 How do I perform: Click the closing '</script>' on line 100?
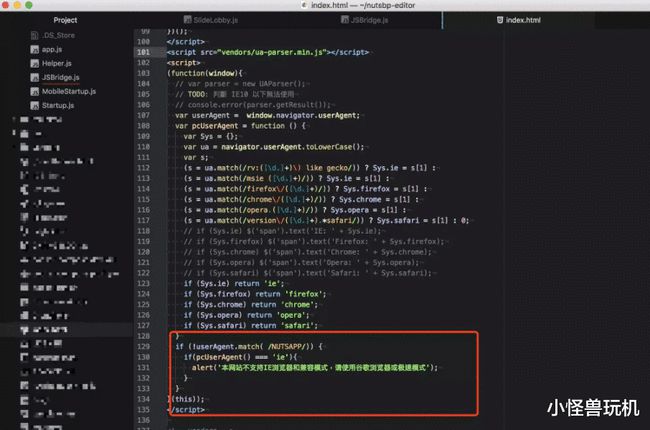pyautogui.click(x=185, y=42)
